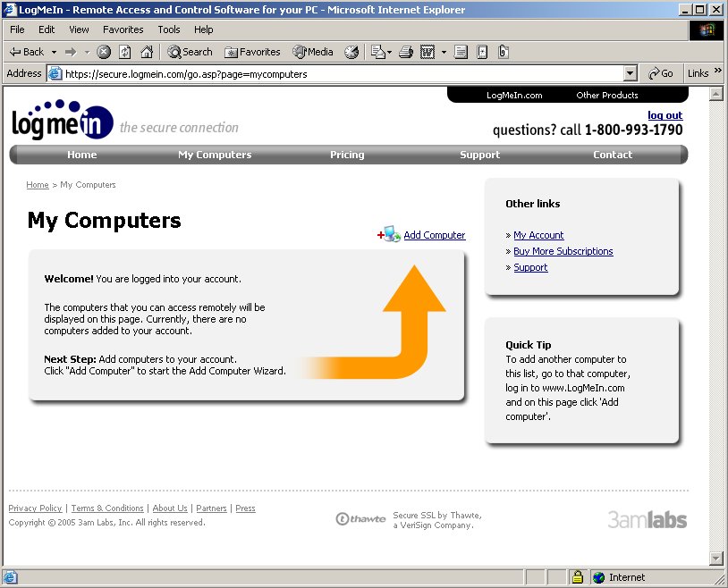This screenshot has width=728, height=588.
Task: Go to the Pricing navigation tab
Action: [347, 155]
